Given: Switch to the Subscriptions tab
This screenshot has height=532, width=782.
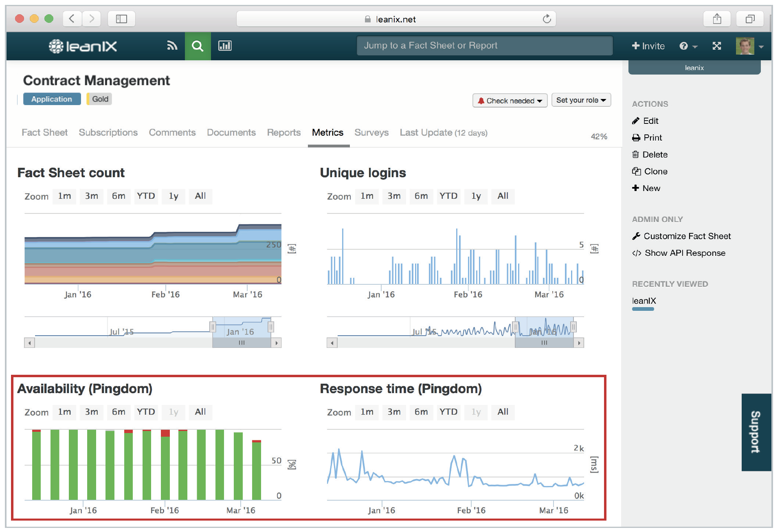Looking at the screenshot, I should (x=108, y=132).
